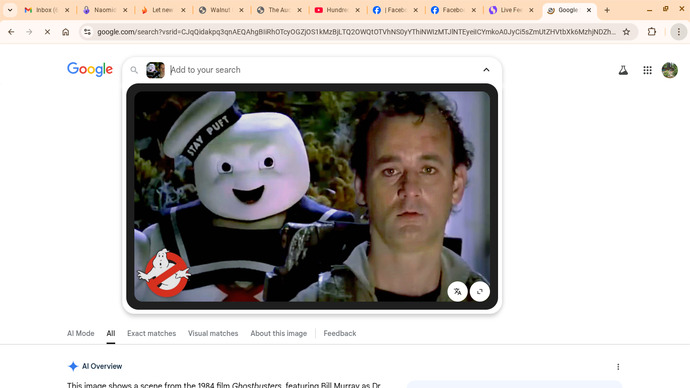The image size is (690, 388).
Task: Open AI Overview three-dot options
Action: point(618,366)
